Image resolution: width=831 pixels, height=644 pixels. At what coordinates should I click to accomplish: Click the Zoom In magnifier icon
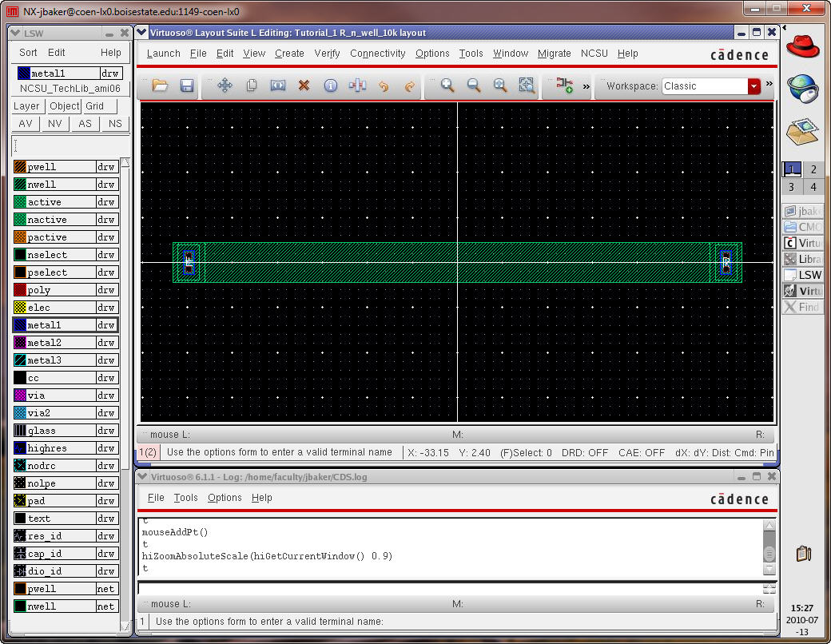point(447,85)
